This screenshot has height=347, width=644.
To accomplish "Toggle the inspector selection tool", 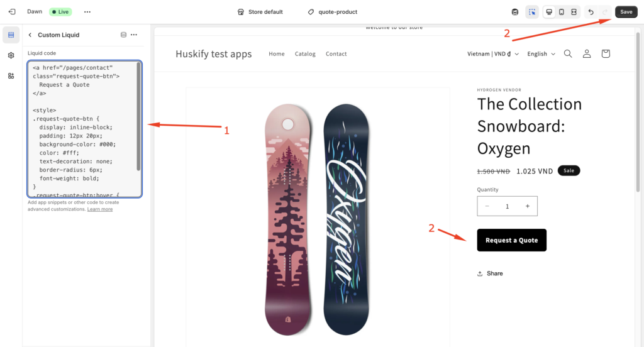I will (x=532, y=12).
